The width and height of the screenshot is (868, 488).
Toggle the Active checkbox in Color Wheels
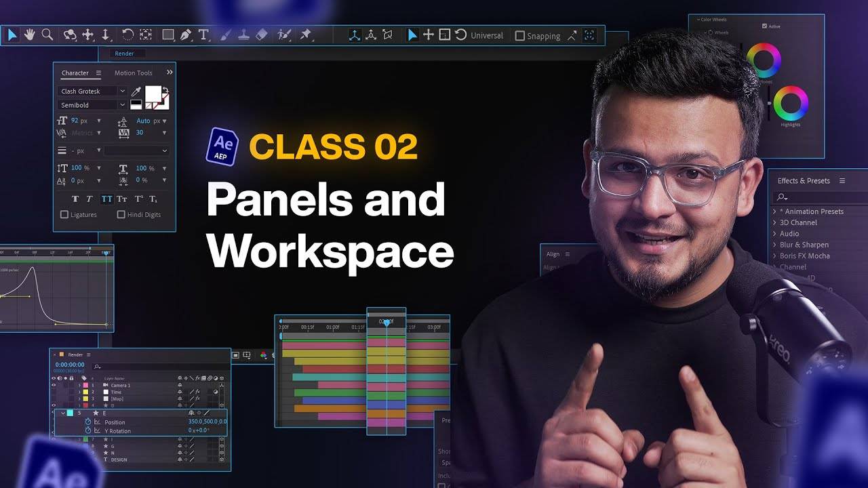coord(765,26)
